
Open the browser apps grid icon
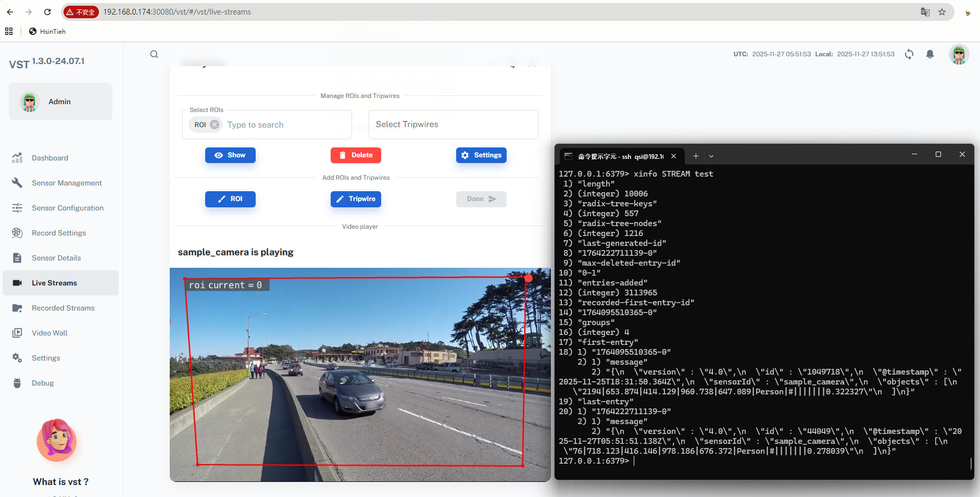[9, 31]
